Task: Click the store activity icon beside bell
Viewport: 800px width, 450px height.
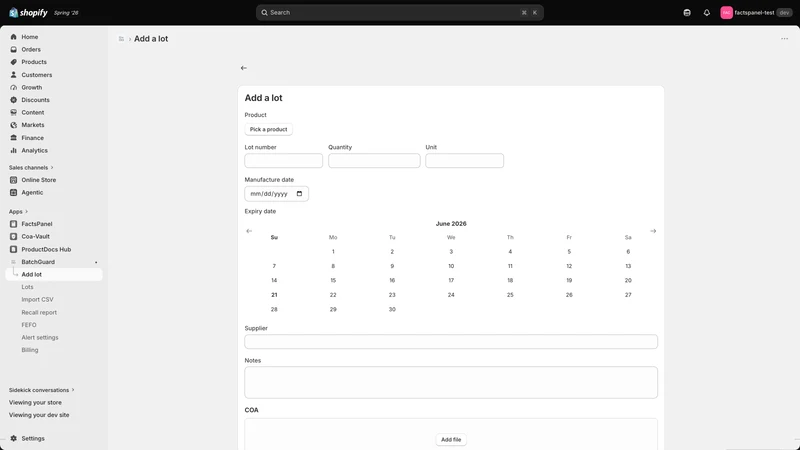Action: (x=687, y=13)
